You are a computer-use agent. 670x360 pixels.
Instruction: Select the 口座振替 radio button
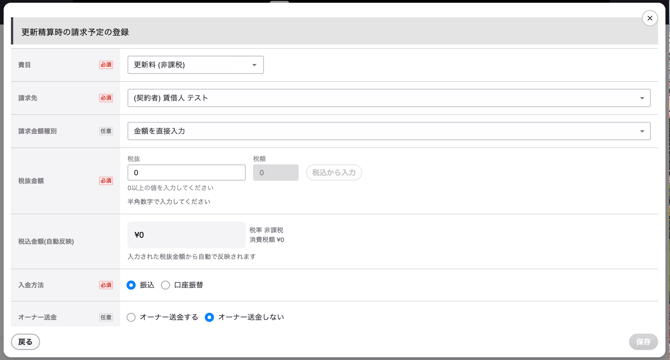[165, 285]
